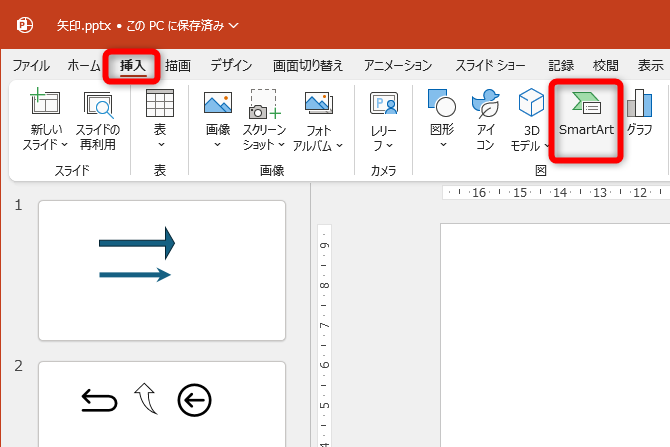This screenshot has width=670, height=447.
Task: Expand the Photo Album dropdown arrow
Action: click(340, 146)
